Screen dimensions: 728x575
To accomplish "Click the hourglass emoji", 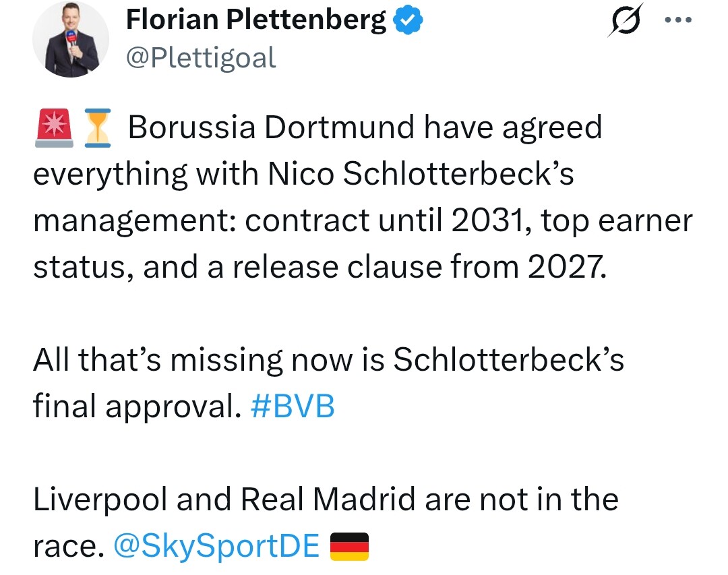I will click(97, 128).
